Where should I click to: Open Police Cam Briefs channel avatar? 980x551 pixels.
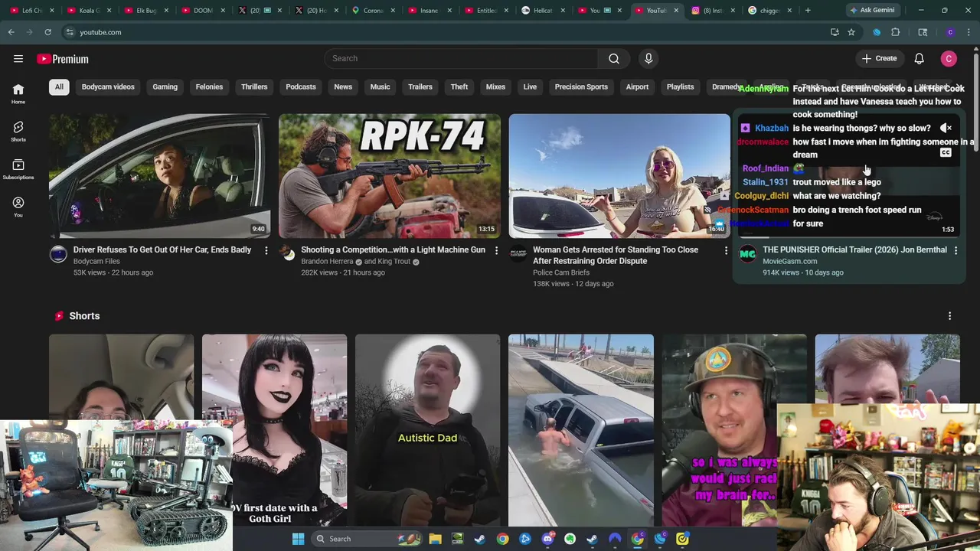[518, 254]
